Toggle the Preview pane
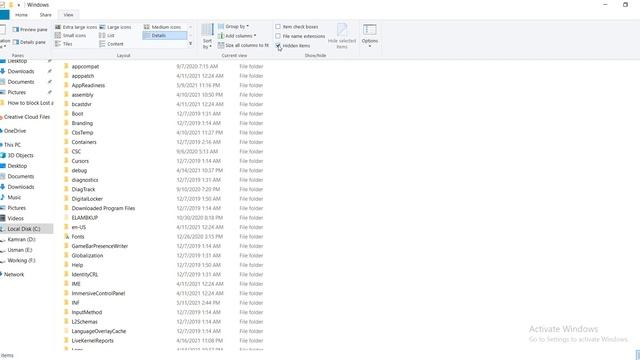 [x=30, y=29]
